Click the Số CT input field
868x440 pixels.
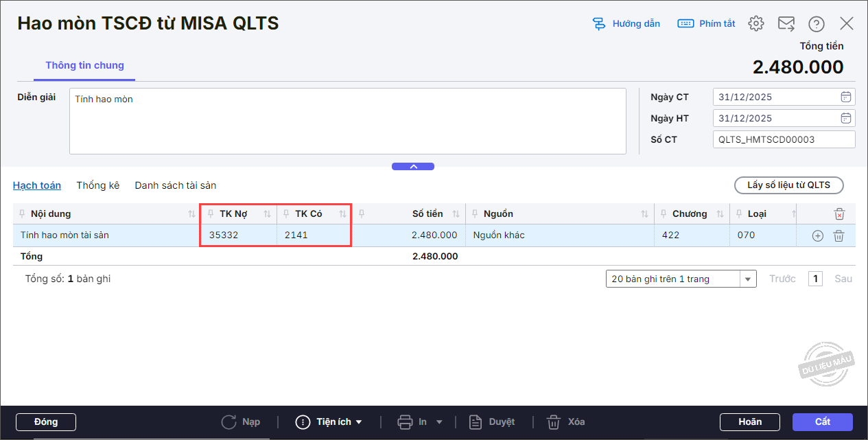click(x=784, y=139)
